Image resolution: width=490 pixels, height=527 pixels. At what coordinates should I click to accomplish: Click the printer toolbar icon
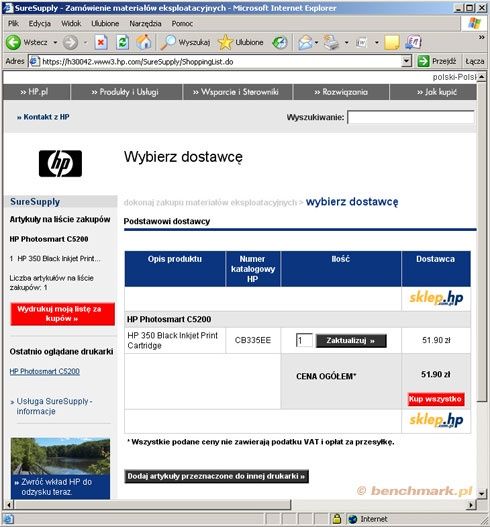[x=331, y=43]
